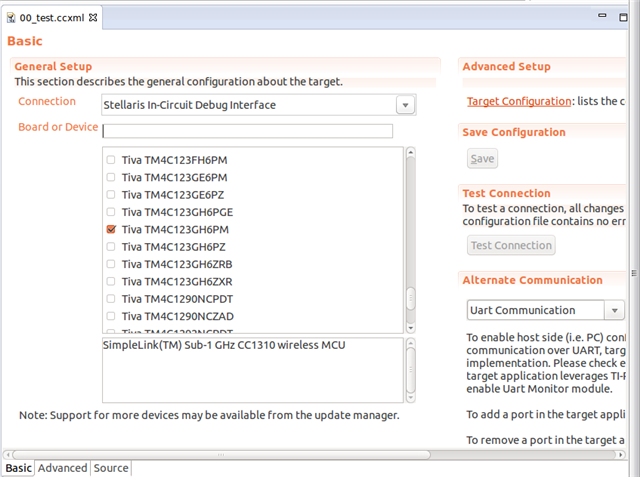Minimize the editor pane

pyautogui.click(x=602, y=16)
